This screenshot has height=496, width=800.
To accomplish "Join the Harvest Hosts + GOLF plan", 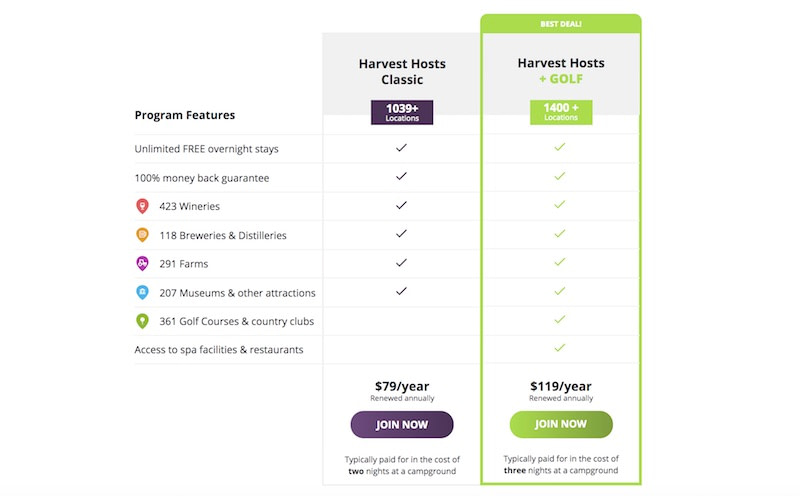I will pos(561,424).
